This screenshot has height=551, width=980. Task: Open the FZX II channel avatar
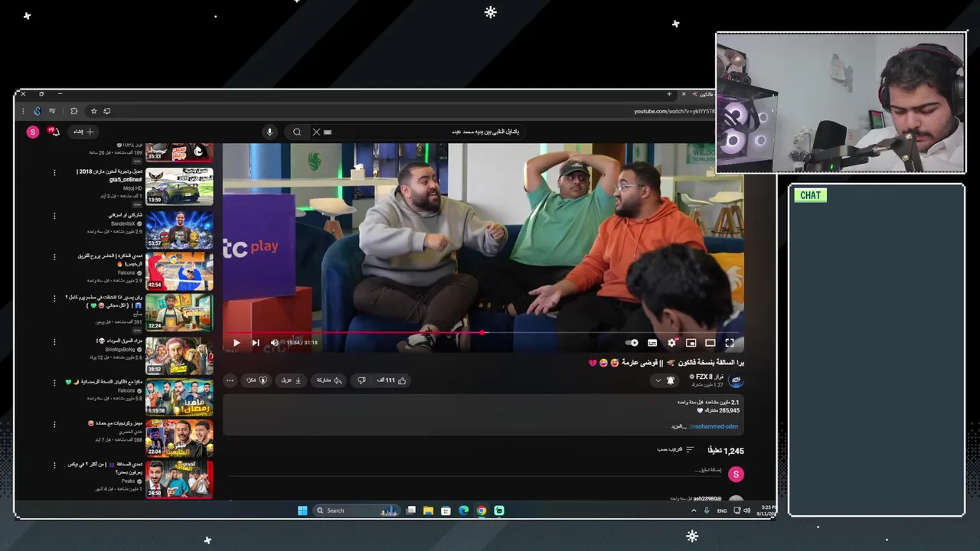click(736, 380)
